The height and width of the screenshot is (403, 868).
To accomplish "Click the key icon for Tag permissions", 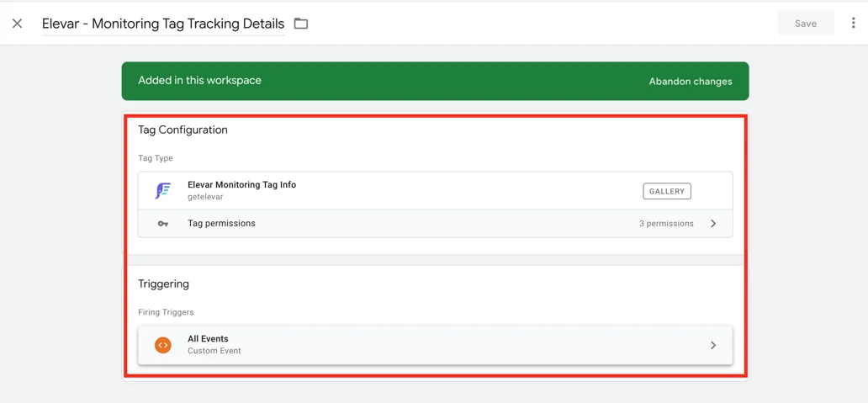I will pyautogui.click(x=163, y=224).
